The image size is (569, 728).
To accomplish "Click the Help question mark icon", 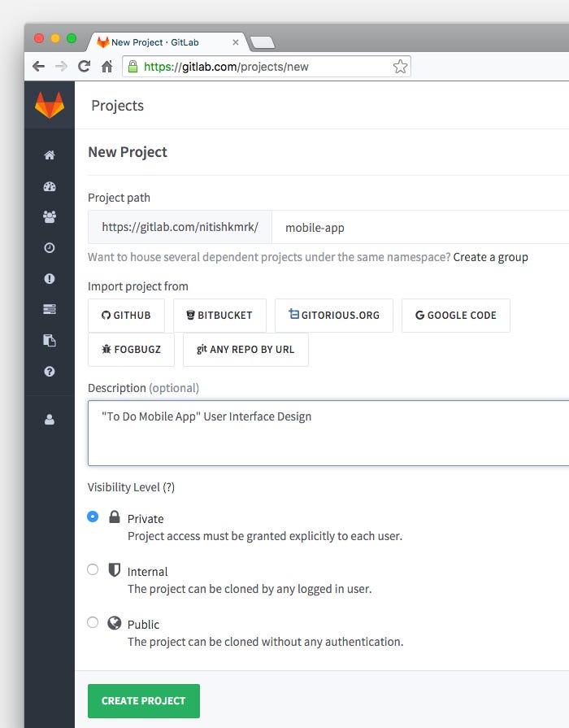I will (49, 371).
